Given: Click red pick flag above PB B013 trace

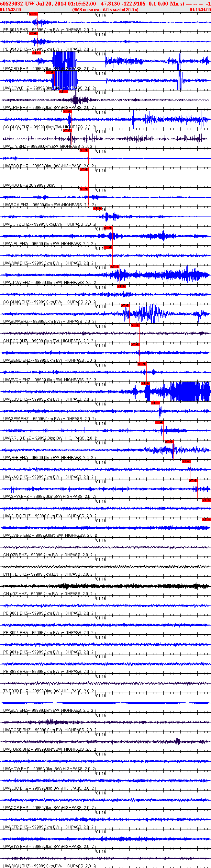Looking at the screenshot, I should tap(33, 14).
